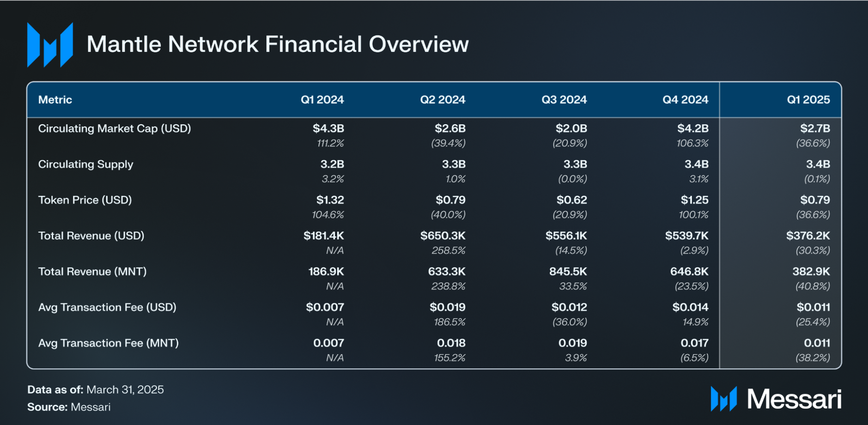Click the 111.2% change value
The width and height of the screenshot is (868, 425).
(330, 143)
